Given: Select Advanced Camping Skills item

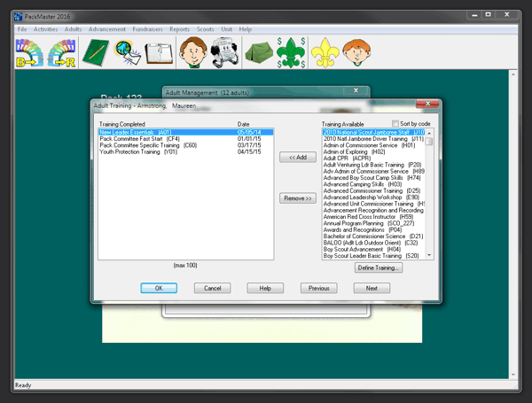Looking at the screenshot, I should (x=373, y=184).
